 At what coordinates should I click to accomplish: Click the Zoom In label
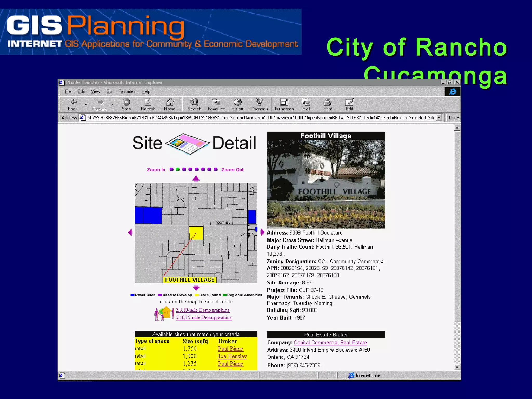point(156,170)
